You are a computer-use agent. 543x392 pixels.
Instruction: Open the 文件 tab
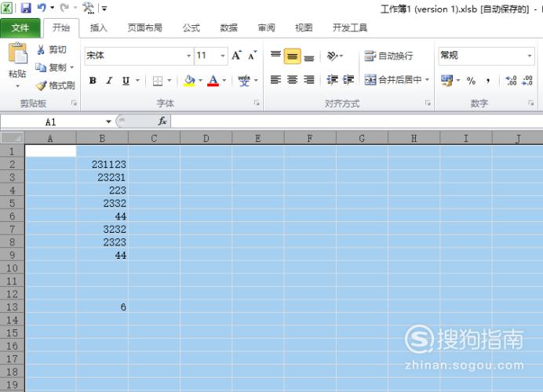click(20, 27)
